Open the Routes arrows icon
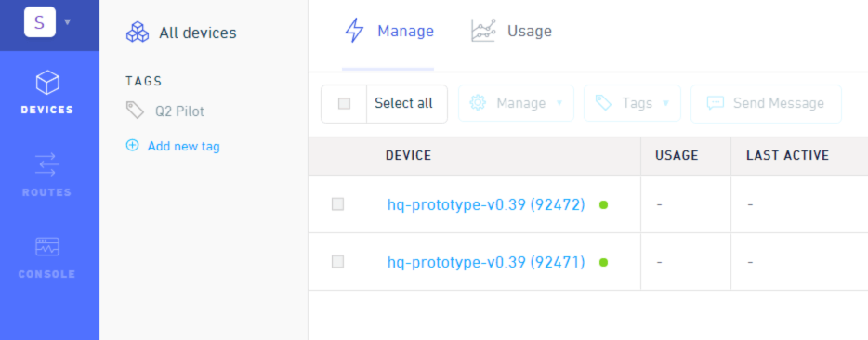The height and width of the screenshot is (340, 868). point(47,165)
